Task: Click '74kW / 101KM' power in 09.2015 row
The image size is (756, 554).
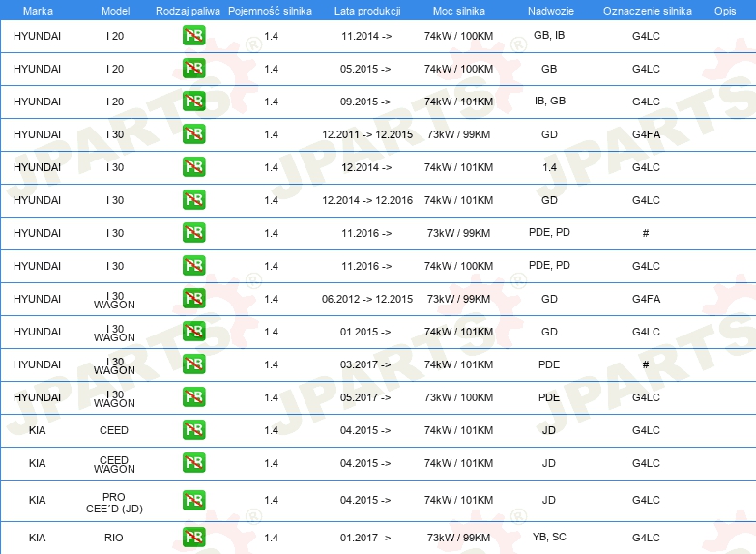Action: pyautogui.click(x=458, y=102)
